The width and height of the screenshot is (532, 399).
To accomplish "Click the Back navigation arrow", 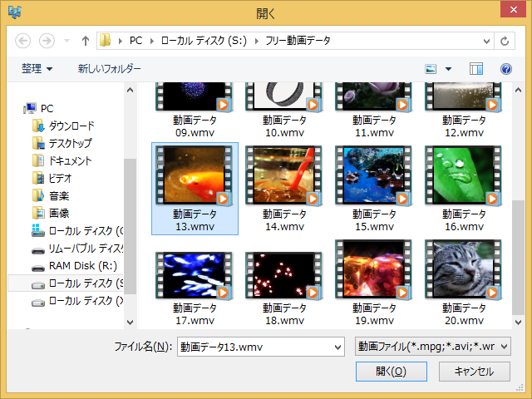I will pos(22,41).
